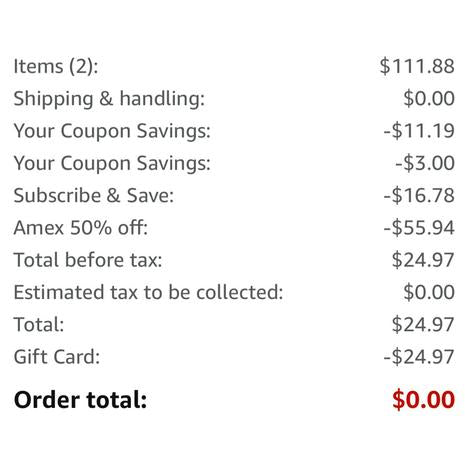The image size is (465, 465).
Task: Click the second Your Coupon Savings label
Action: pos(112,163)
